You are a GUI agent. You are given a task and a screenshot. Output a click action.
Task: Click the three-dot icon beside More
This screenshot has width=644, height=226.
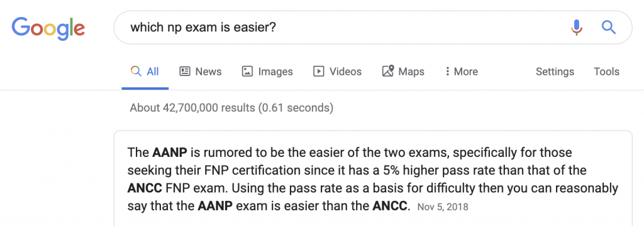[x=447, y=72]
